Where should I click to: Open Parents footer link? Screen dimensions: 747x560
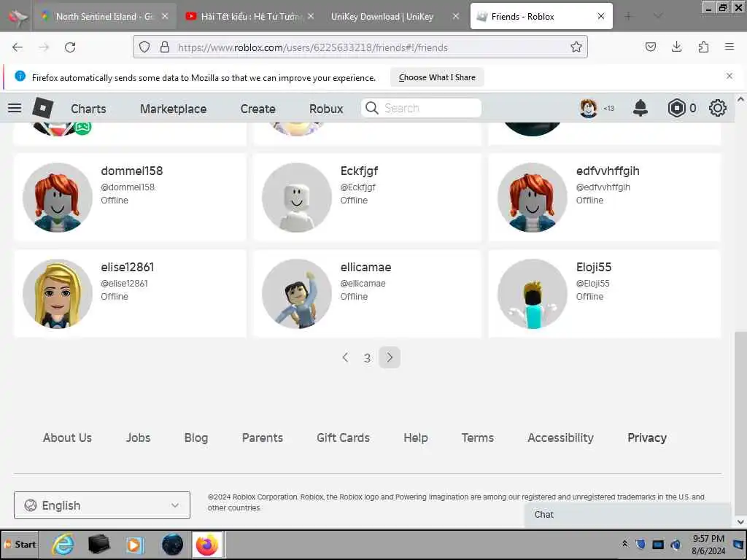[263, 437]
